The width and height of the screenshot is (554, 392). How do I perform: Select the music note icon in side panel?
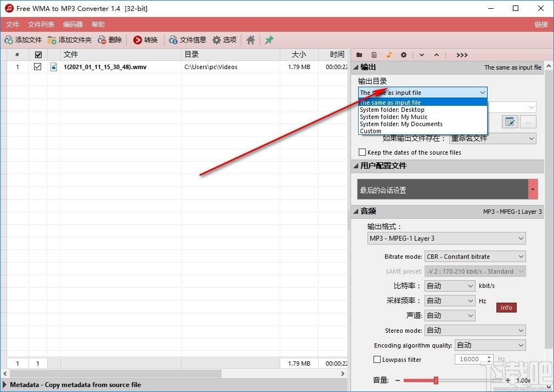click(389, 55)
